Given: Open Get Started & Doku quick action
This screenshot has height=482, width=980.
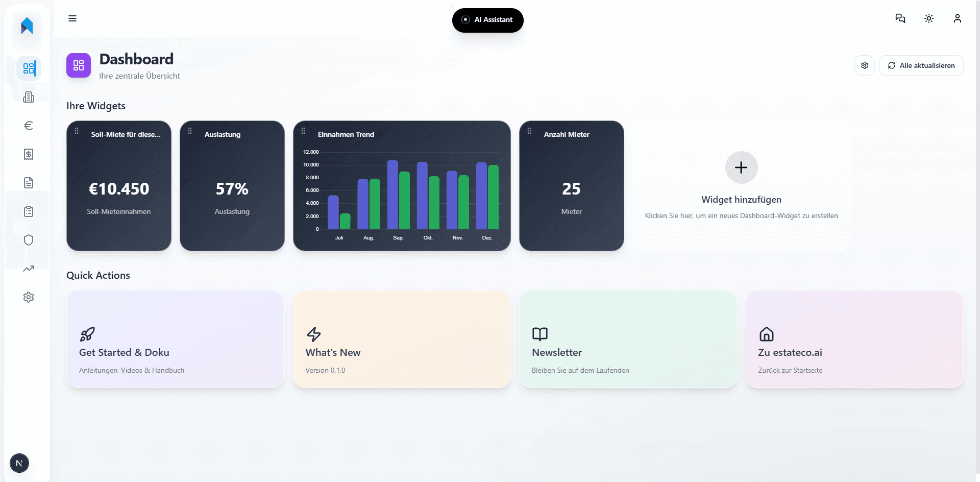Looking at the screenshot, I should coord(175,340).
